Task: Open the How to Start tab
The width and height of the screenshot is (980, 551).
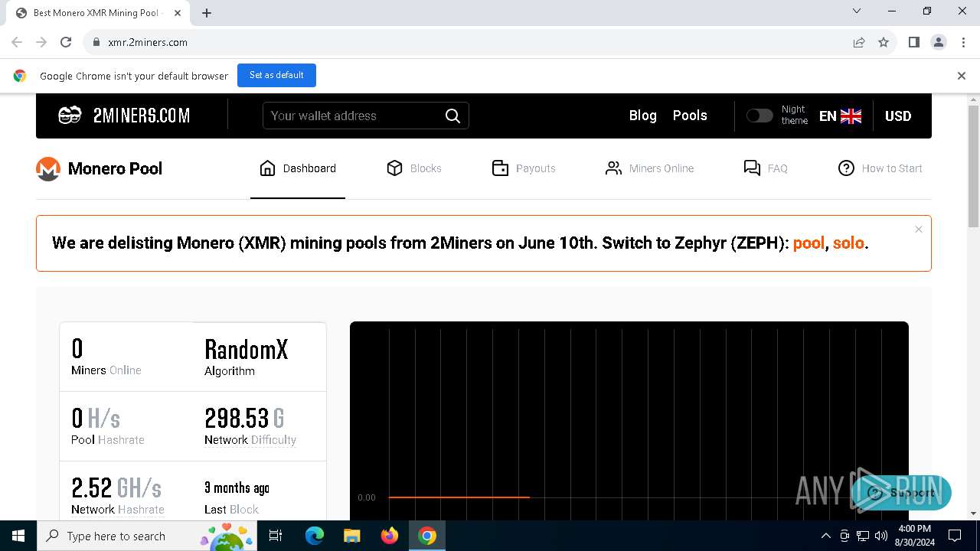Action: pyautogui.click(x=880, y=168)
